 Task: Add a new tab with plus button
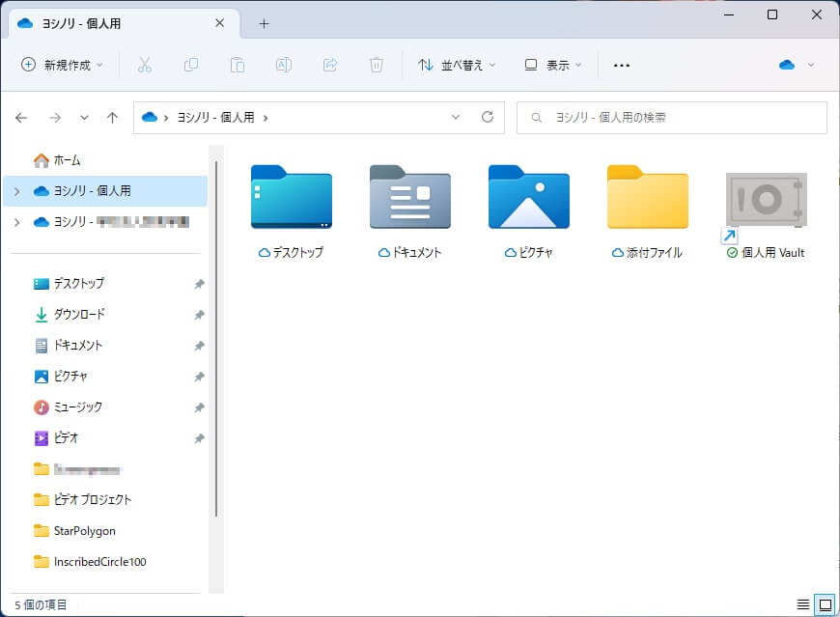pyautogui.click(x=264, y=23)
